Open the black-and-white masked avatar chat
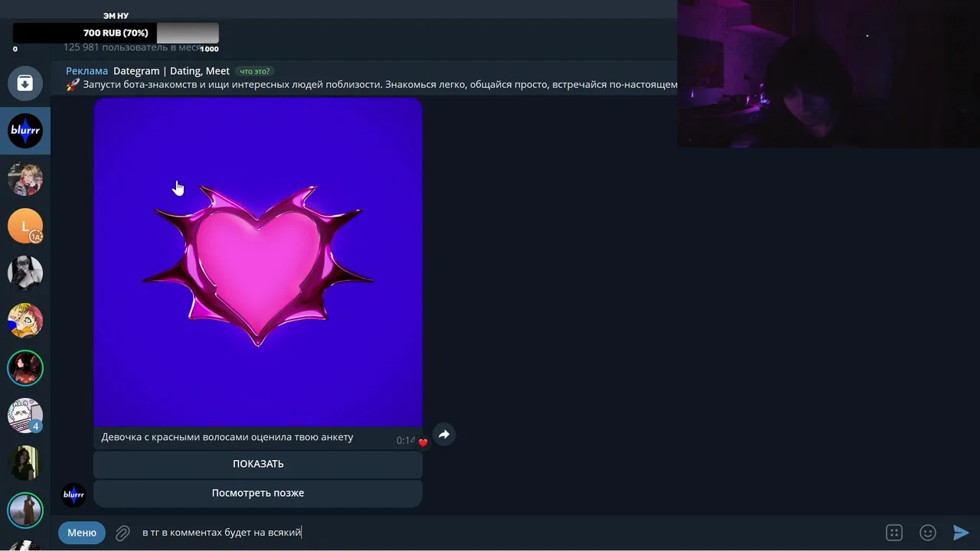 tap(25, 273)
